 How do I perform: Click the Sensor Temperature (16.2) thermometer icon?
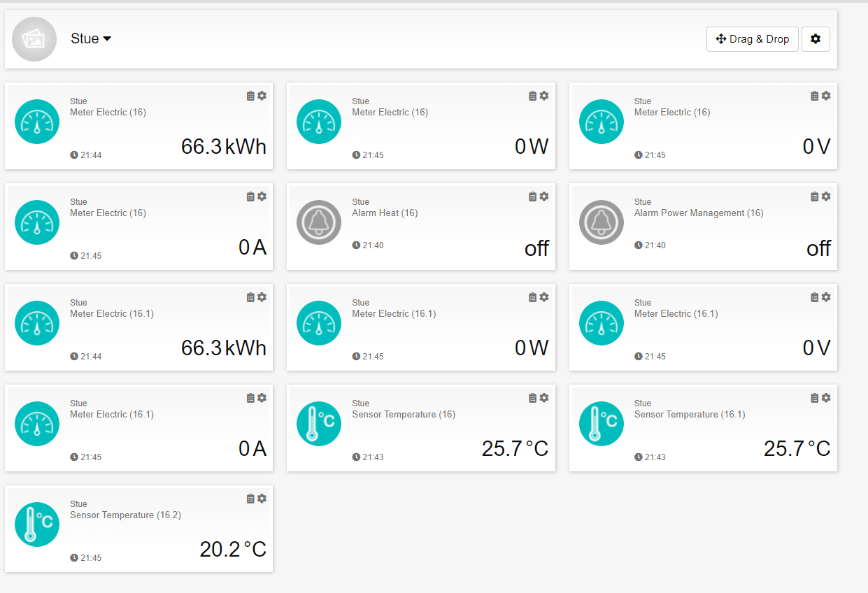pos(37,524)
